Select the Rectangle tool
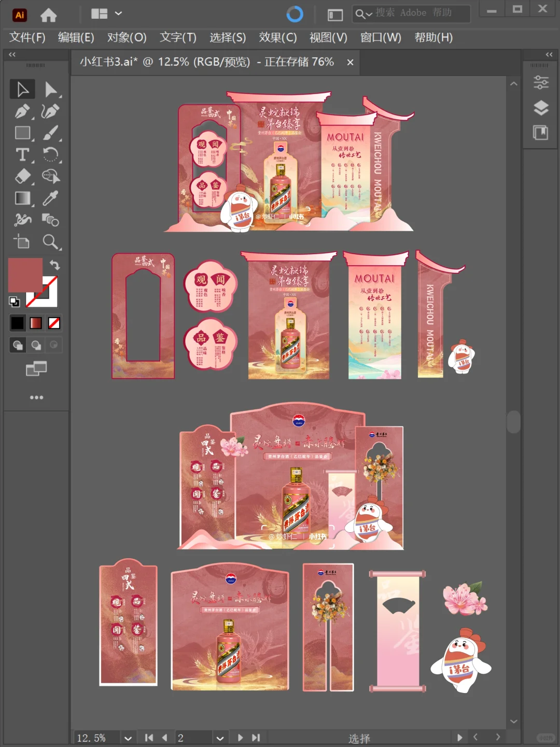560x747 pixels. coord(22,133)
